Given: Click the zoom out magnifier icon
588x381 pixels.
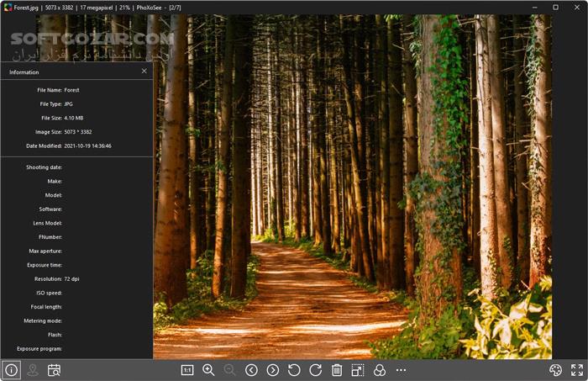Looking at the screenshot, I should click(229, 370).
